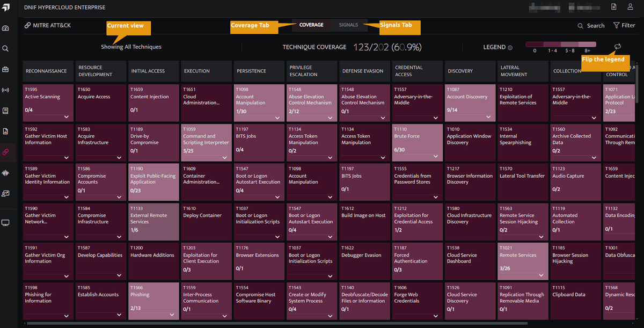Switch to the Signals tab
Screen dimensions: 644x328
348,25
